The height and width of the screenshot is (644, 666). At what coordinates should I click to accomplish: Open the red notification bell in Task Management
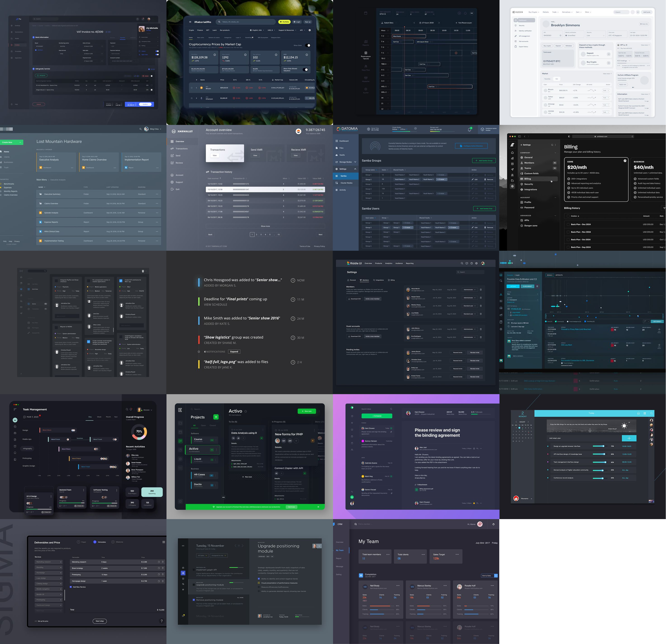[x=131, y=410]
